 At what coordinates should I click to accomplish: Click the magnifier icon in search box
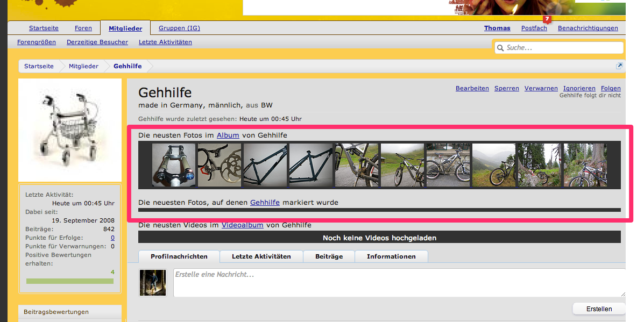500,48
